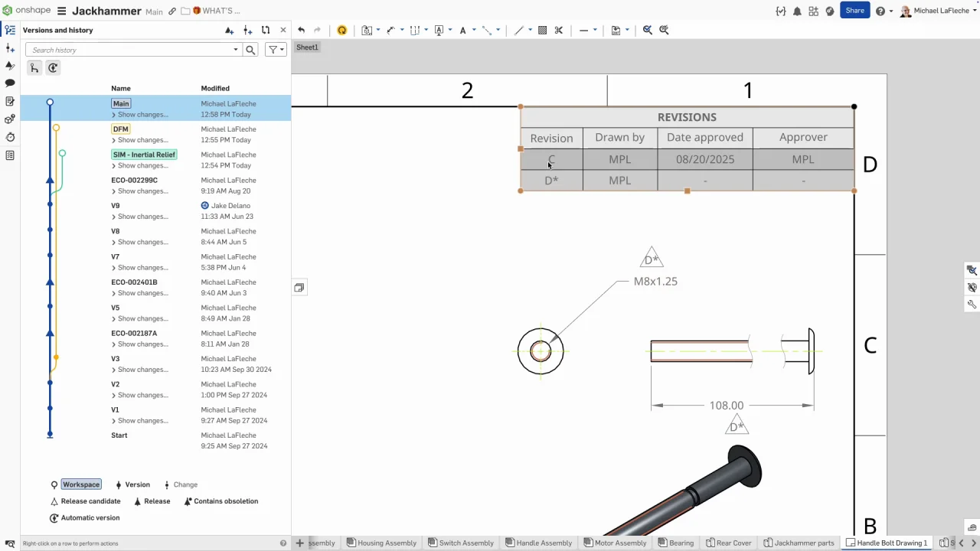Click the Undo arrow in toolbar
This screenshot has width=980, height=551.
(301, 31)
